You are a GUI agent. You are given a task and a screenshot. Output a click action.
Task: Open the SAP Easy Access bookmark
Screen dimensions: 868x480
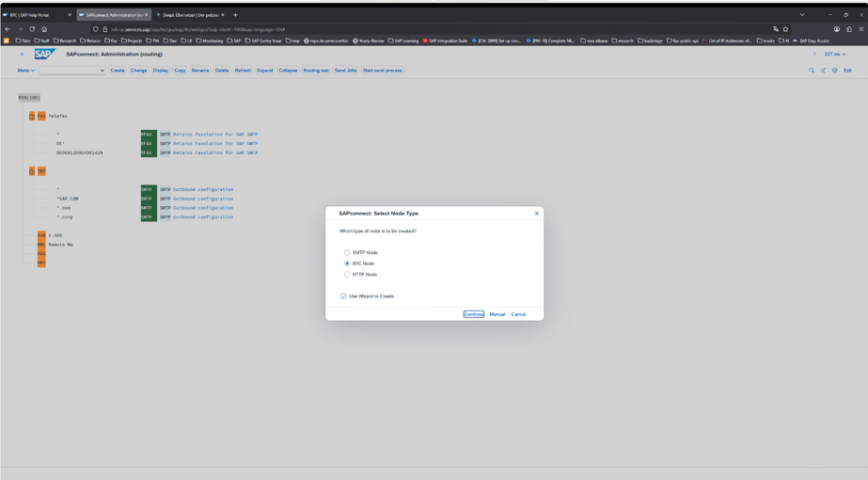pyautogui.click(x=811, y=41)
